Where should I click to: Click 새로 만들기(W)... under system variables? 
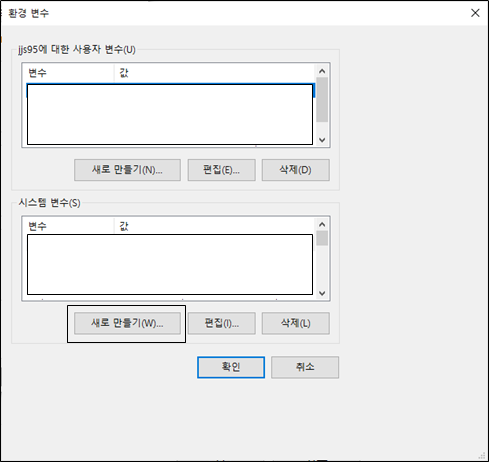tap(127, 323)
